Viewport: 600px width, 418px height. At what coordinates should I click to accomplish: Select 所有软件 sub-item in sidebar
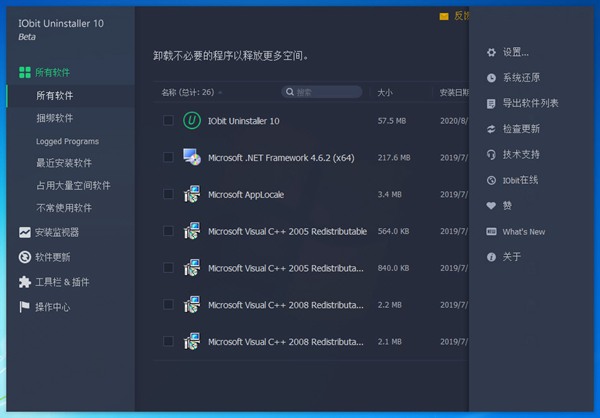(55, 95)
